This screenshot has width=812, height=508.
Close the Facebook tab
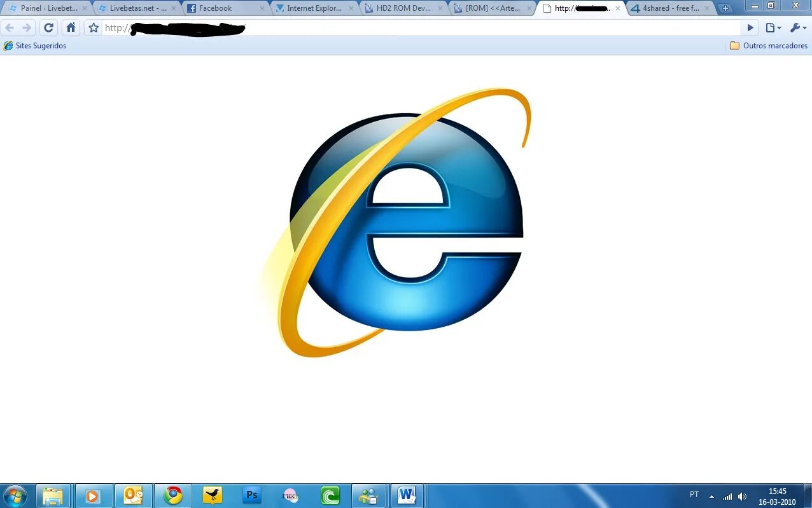[x=262, y=8]
